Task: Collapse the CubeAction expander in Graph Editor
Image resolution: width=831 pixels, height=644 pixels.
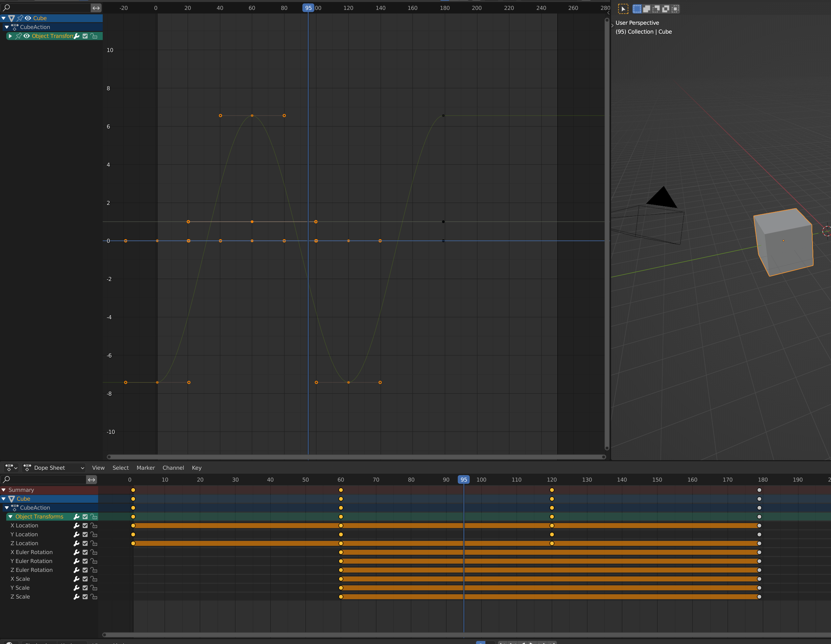Action: tap(7, 27)
